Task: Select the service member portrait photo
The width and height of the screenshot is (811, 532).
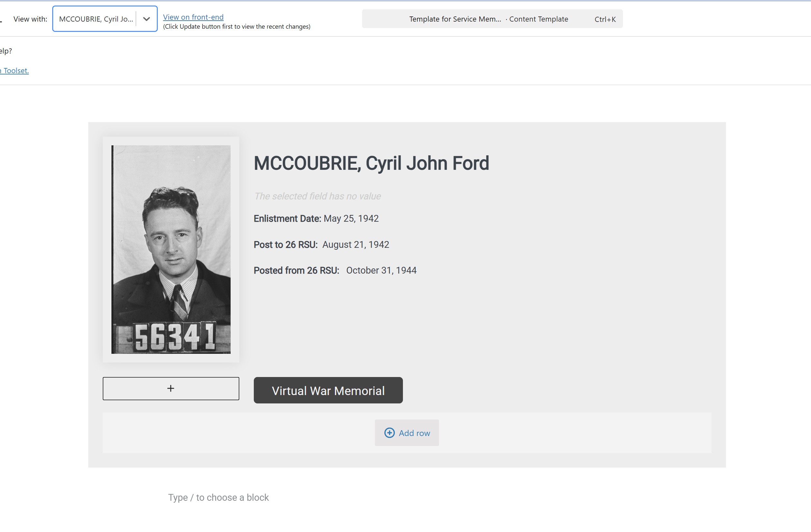Action: [x=171, y=249]
